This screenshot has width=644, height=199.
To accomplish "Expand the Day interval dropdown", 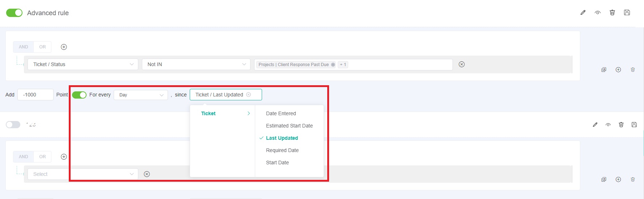I will [141, 95].
